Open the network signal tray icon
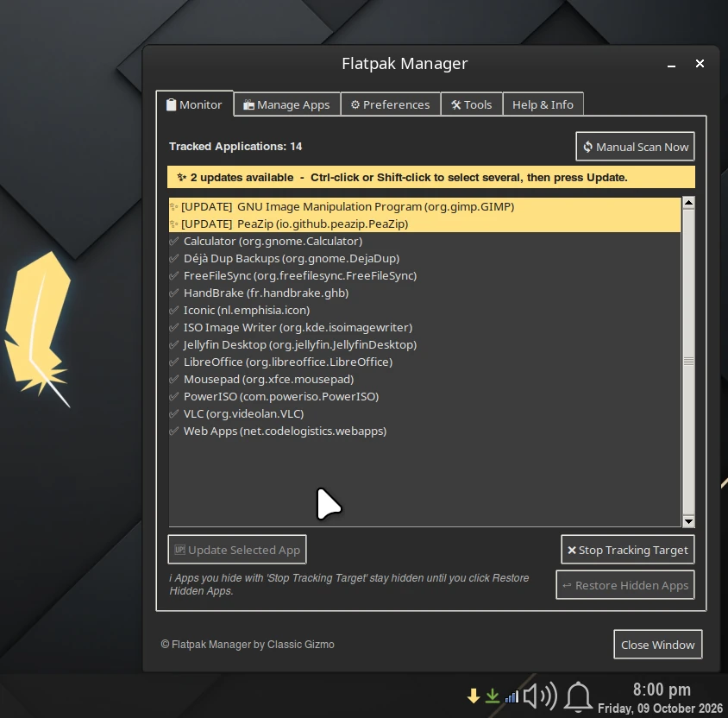 click(x=511, y=696)
